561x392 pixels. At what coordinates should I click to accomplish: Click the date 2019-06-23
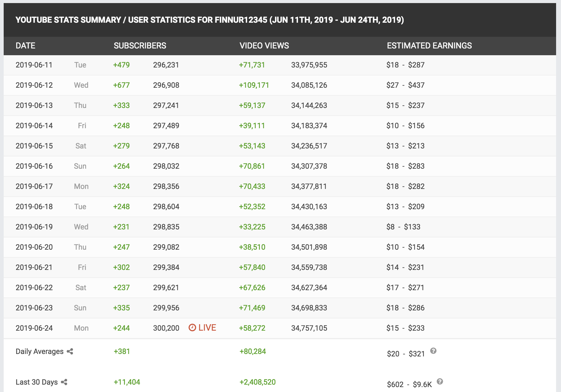pos(34,308)
